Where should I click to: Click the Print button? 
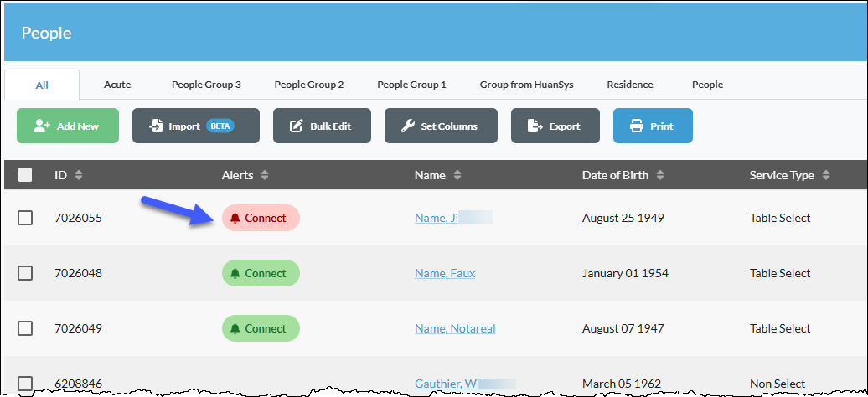653,126
